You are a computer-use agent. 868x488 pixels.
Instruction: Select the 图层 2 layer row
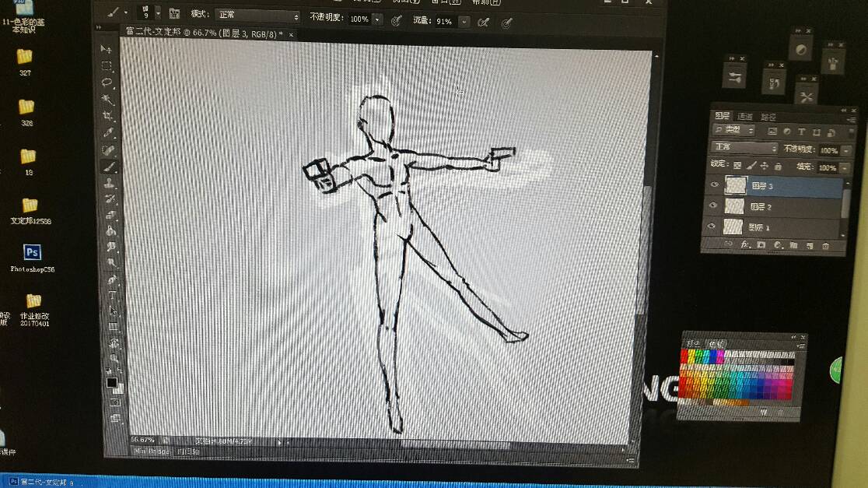click(772, 206)
